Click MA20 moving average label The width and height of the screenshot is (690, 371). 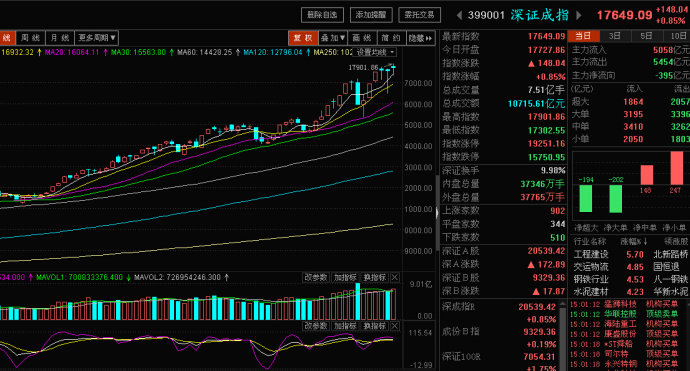72,52
